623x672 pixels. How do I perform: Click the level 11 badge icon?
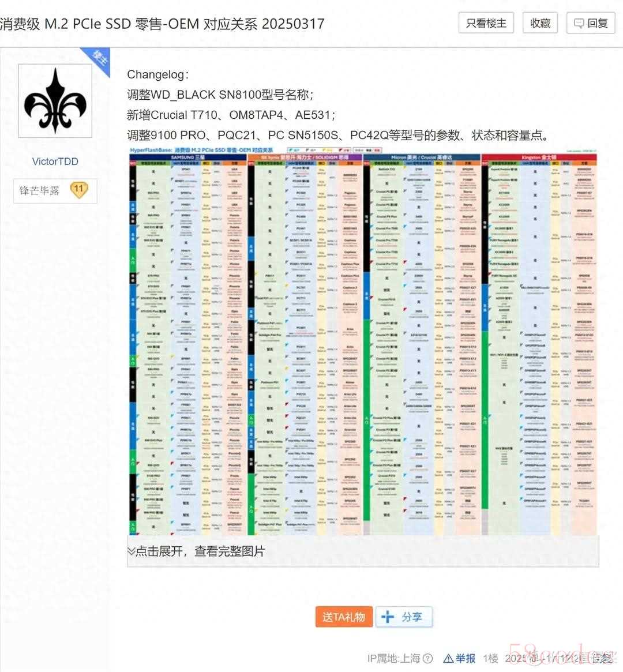[x=79, y=190]
